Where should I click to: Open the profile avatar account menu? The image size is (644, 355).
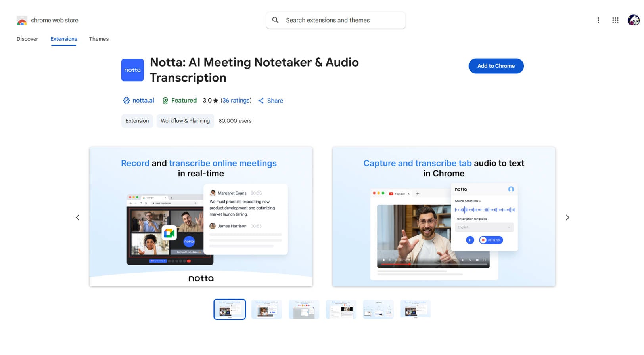coord(633,20)
